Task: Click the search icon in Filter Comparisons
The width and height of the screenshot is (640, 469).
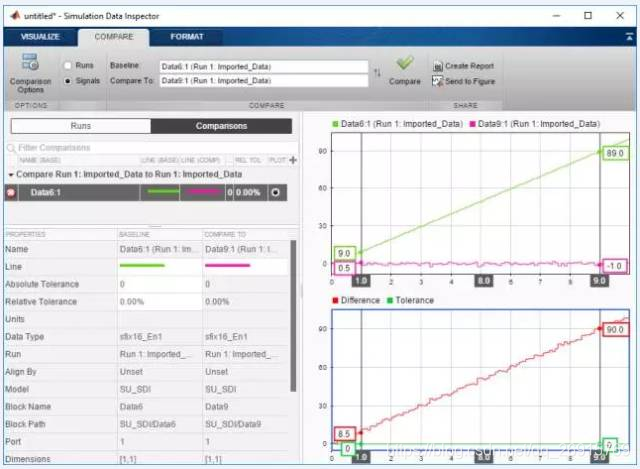Action: (11, 148)
